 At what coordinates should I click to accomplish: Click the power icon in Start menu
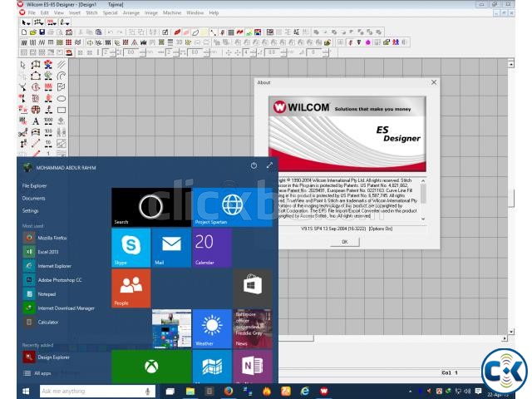tap(254, 166)
